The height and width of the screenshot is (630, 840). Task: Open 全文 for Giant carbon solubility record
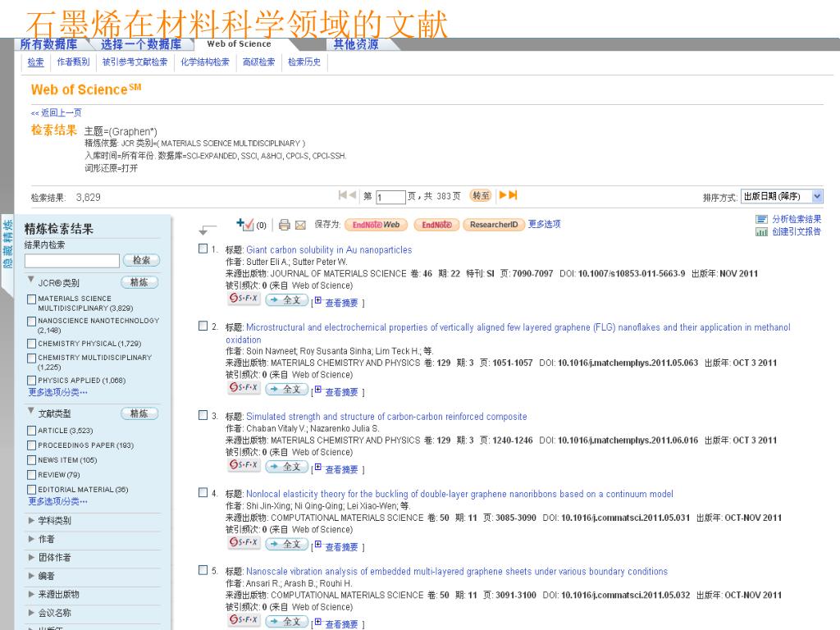point(286,300)
